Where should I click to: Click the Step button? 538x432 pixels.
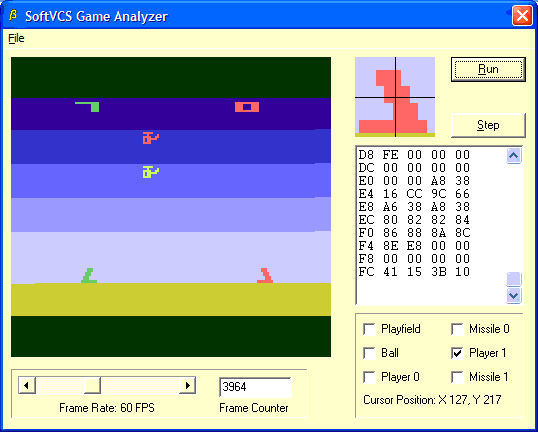pyautogui.click(x=488, y=125)
